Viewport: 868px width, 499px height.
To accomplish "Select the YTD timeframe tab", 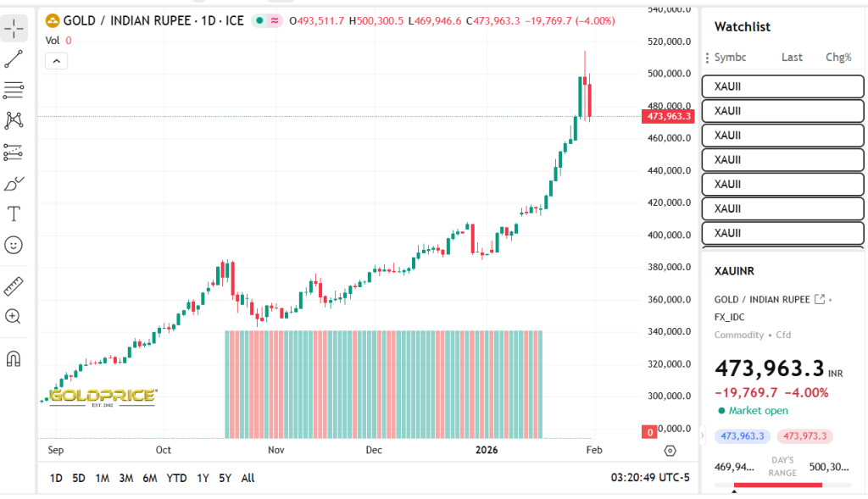I will point(175,478).
